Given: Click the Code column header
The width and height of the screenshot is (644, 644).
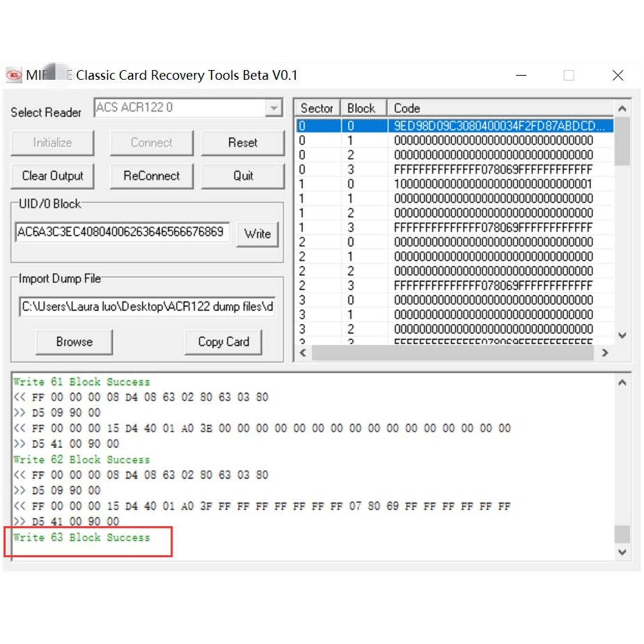Looking at the screenshot, I should click(498, 108).
